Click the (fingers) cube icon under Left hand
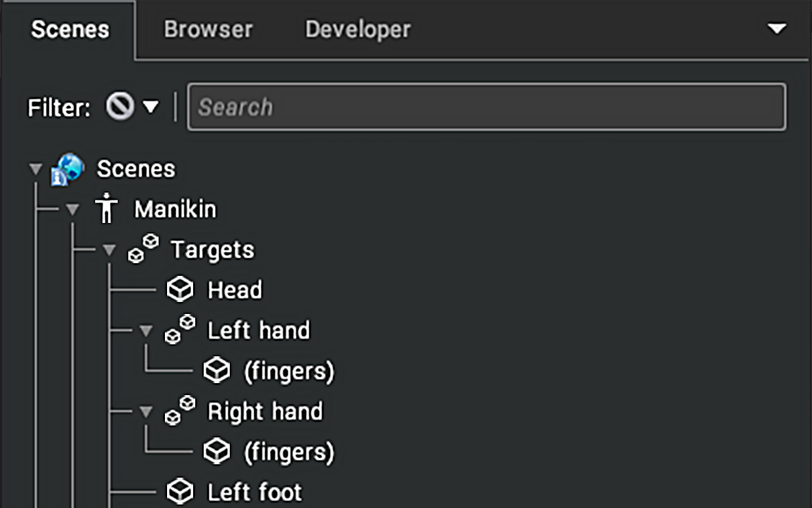The width and height of the screenshot is (812, 508). 216,370
